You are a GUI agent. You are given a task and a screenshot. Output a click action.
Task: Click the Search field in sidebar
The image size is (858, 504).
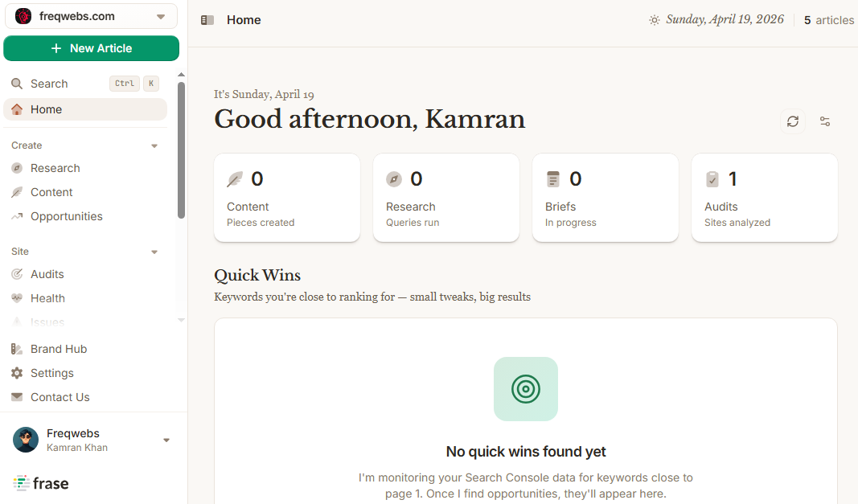(x=56, y=84)
